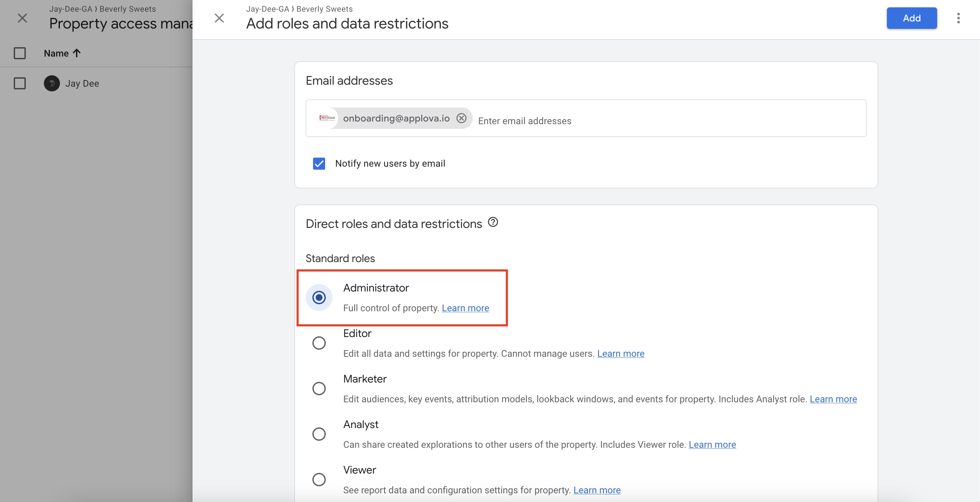980x502 pixels.
Task: Pick the Analyst role option
Action: 319,434
